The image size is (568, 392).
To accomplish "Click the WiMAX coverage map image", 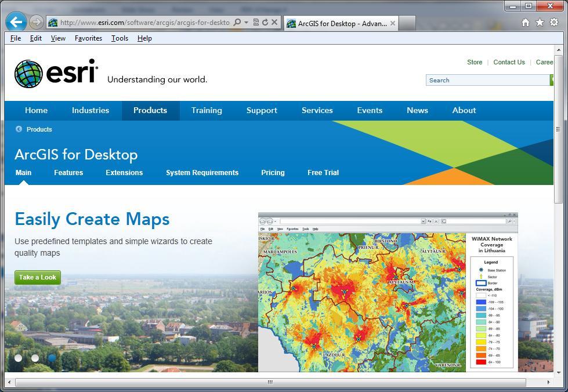I will point(388,292).
